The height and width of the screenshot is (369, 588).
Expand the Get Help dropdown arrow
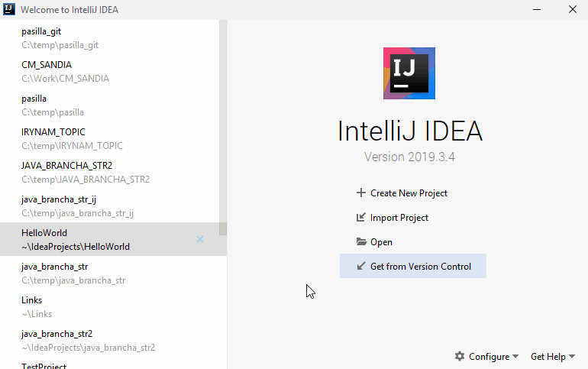pyautogui.click(x=572, y=357)
